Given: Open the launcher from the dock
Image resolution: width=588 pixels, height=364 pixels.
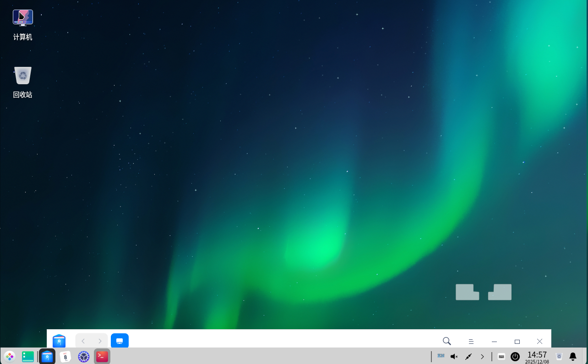Looking at the screenshot, I should (x=10, y=356).
